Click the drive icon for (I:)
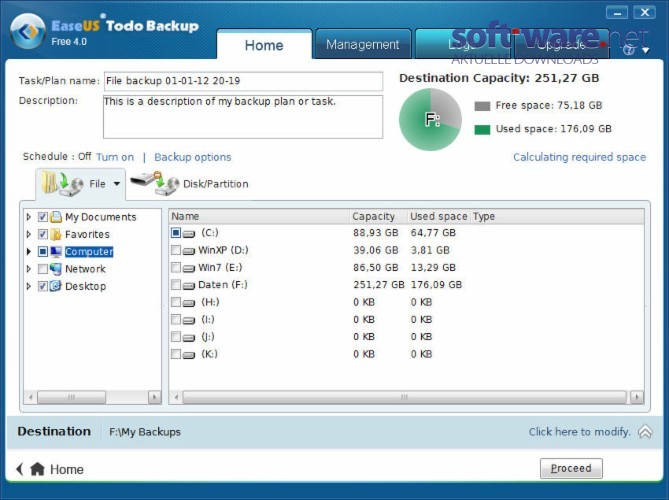This screenshot has height=500, width=669. point(189,321)
